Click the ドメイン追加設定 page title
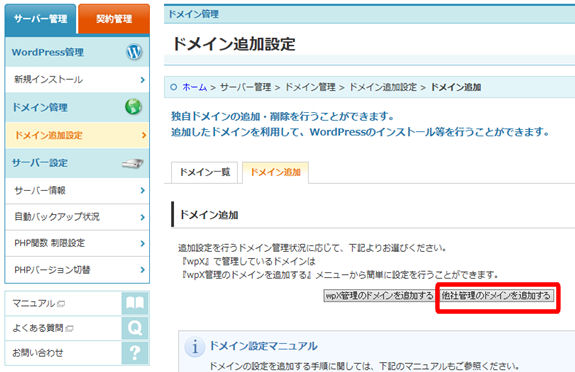Image resolution: width=575 pixels, height=372 pixels. (234, 44)
